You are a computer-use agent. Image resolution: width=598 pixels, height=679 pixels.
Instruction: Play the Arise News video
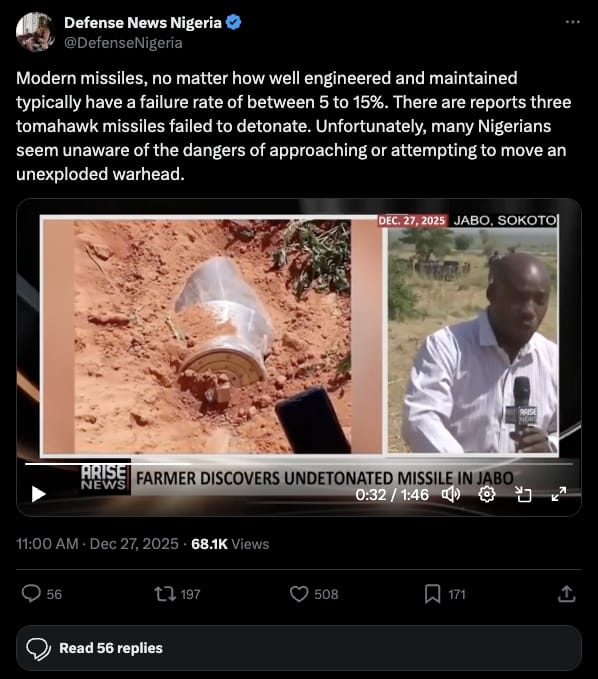(x=39, y=494)
